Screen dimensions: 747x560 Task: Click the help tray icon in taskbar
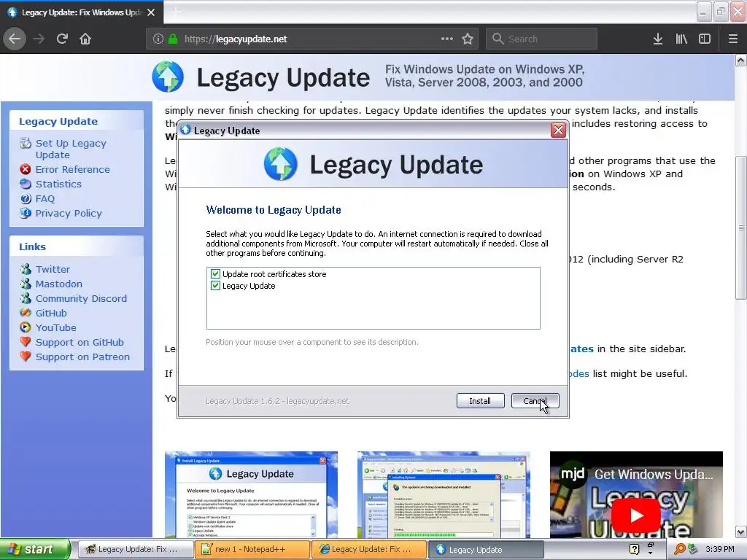click(x=634, y=549)
